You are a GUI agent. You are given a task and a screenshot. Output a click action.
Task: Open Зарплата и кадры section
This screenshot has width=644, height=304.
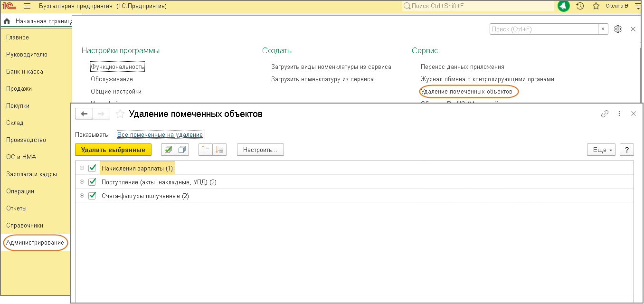(31, 174)
